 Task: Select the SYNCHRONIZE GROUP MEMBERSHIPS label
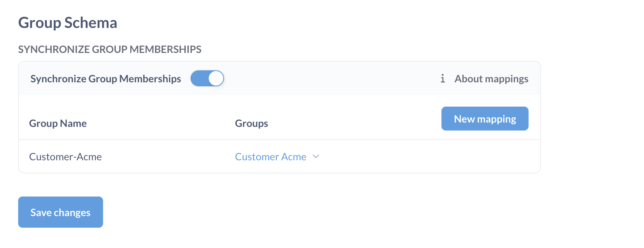(110, 49)
